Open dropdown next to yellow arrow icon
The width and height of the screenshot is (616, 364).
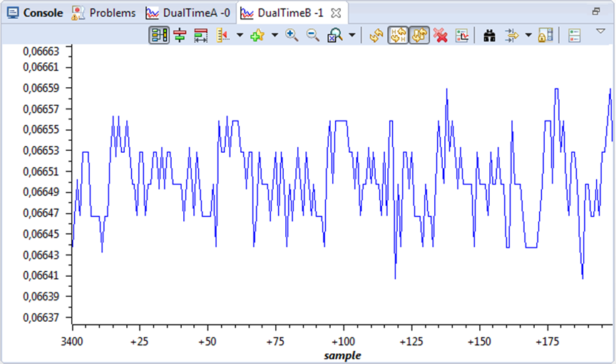[x=528, y=36]
